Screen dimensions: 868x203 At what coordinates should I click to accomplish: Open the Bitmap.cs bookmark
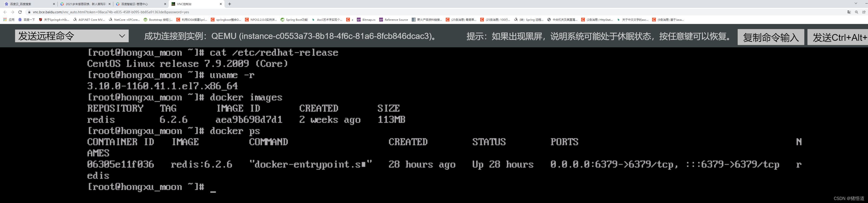tap(366, 20)
